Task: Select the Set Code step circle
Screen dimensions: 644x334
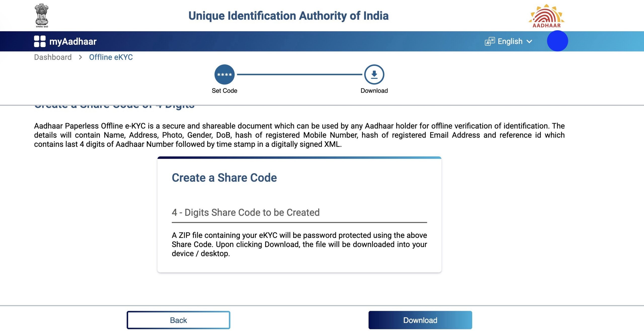Action: point(224,75)
